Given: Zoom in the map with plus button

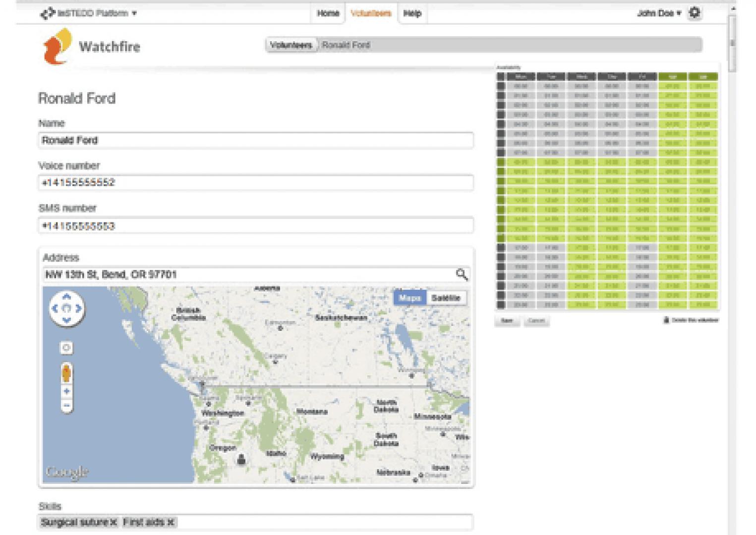Looking at the screenshot, I should tap(66, 391).
